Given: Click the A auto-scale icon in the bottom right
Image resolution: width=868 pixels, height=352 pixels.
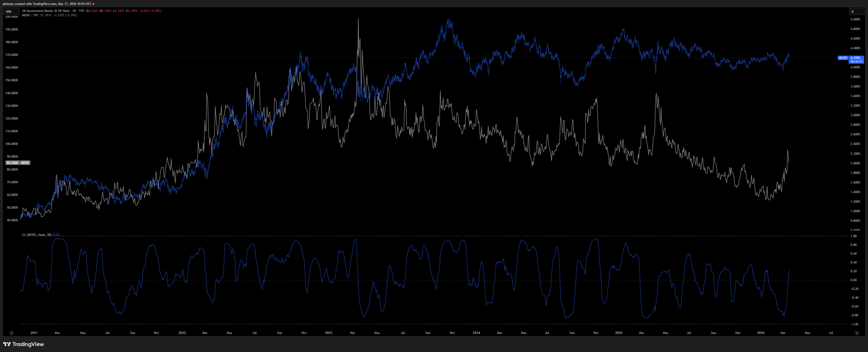Looking at the screenshot, I should (x=857, y=333).
